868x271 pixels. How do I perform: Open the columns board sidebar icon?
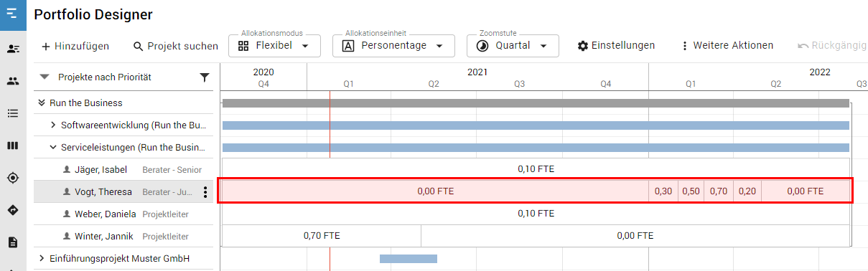coord(13,146)
